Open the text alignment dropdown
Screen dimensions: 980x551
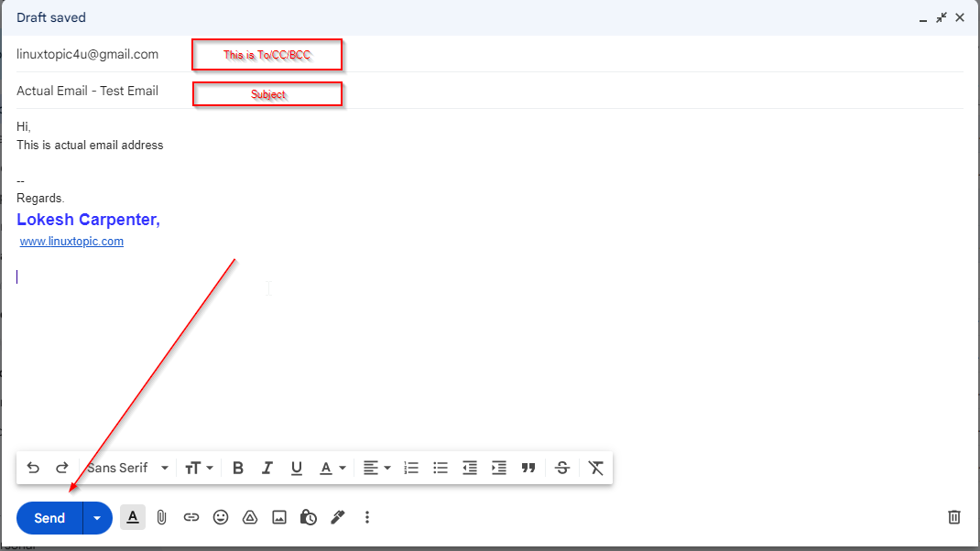376,468
